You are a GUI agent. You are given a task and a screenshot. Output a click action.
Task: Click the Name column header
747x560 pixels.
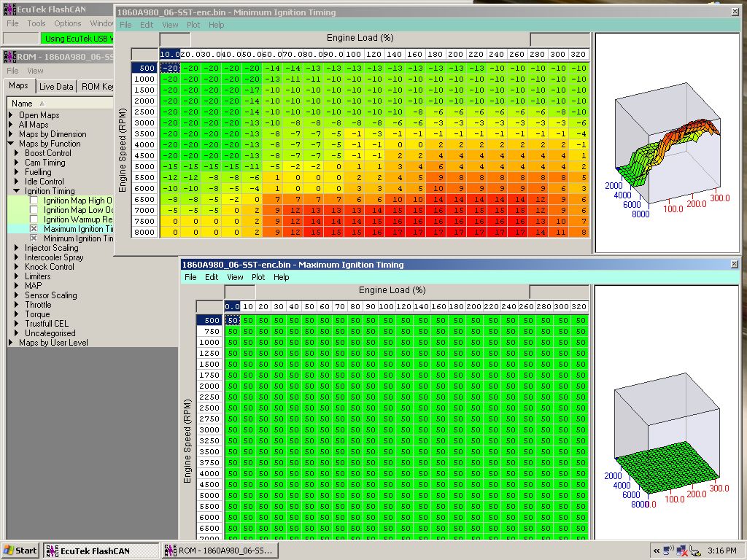pyautogui.click(x=60, y=104)
